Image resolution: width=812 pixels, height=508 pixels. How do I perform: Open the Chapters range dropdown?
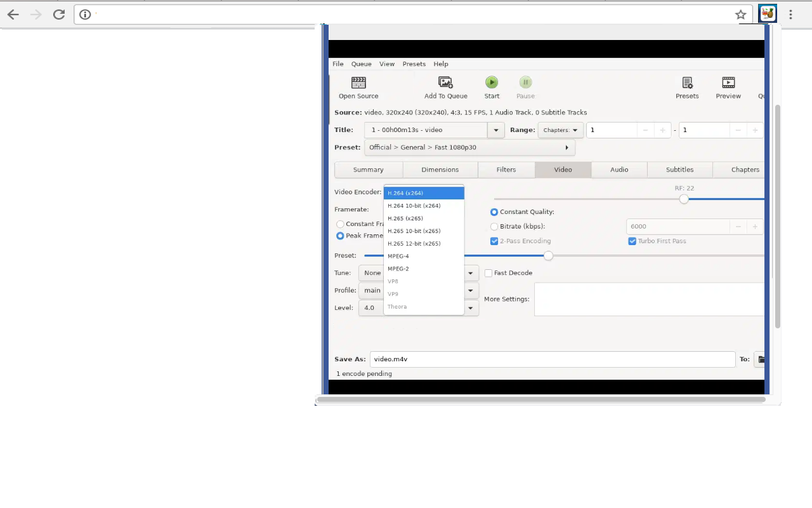[560, 130]
